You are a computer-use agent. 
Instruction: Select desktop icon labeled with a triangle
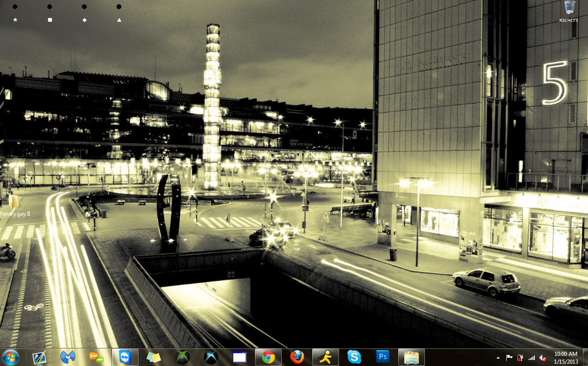click(x=119, y=13)
